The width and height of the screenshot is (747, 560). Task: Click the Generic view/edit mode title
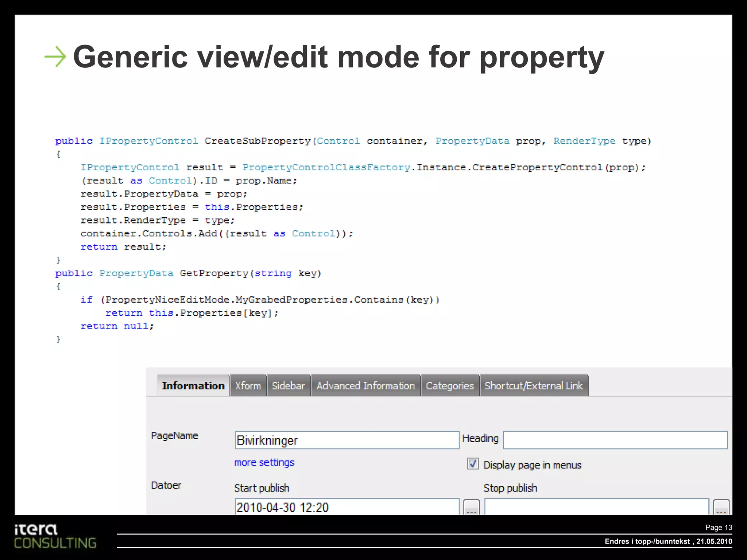pyautogui.click(x=338, y=57)
